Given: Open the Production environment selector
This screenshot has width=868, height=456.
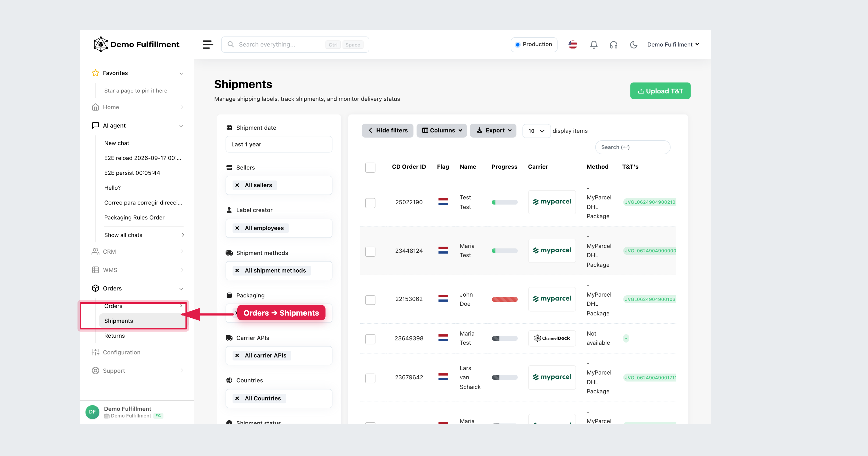Looking at the screenshot, I should click(x=534, y=44).
